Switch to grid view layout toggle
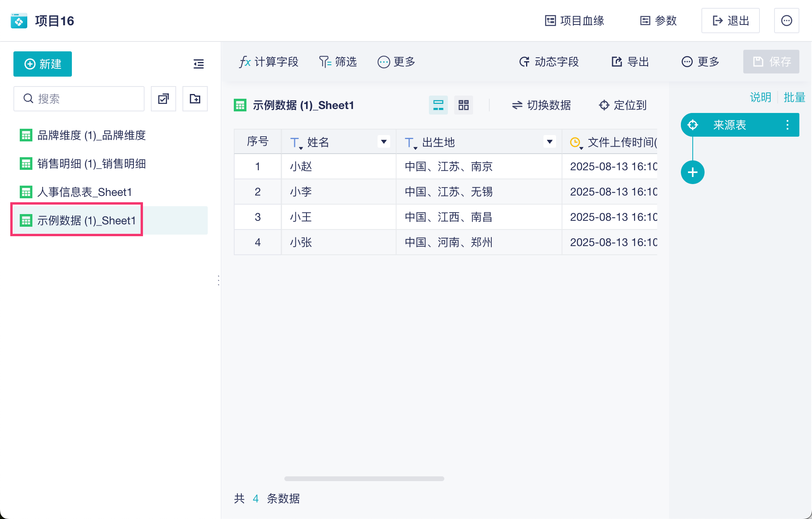Screen dimensions: 812x519 point(464,105)
